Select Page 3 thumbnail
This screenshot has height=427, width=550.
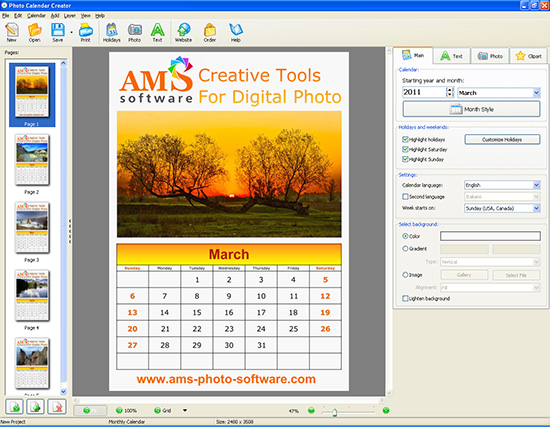pyautogui.click(x=32, y=227)
